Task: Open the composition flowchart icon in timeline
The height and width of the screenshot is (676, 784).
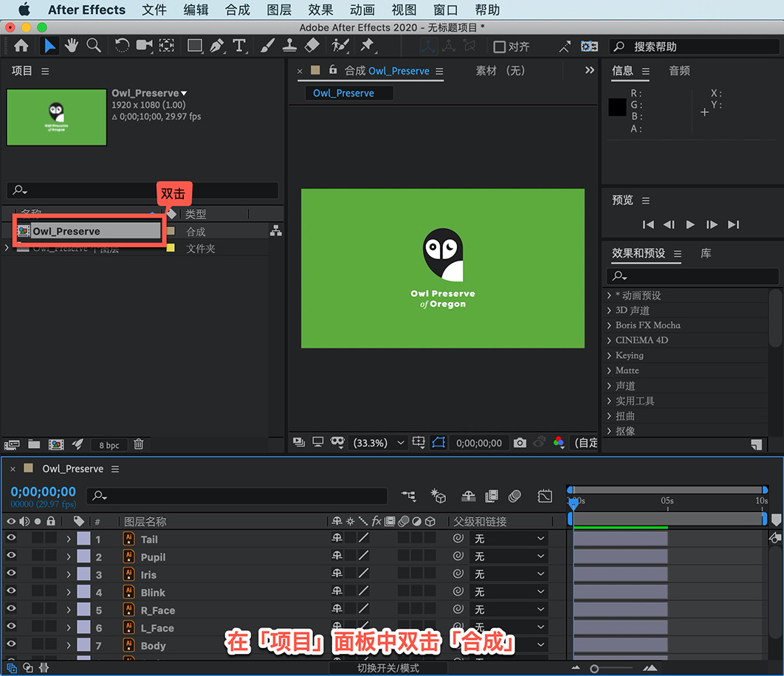Action: click(408, 495)
